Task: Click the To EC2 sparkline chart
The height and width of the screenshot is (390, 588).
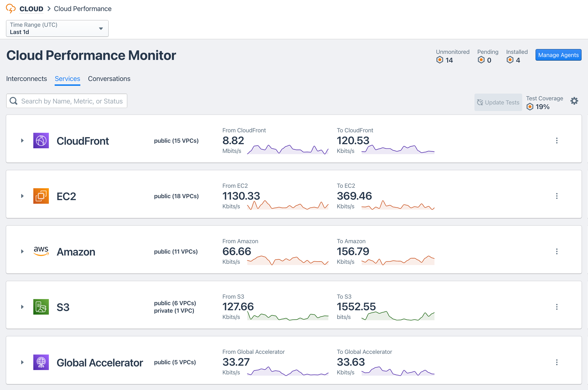Action: tap(398, 205)
